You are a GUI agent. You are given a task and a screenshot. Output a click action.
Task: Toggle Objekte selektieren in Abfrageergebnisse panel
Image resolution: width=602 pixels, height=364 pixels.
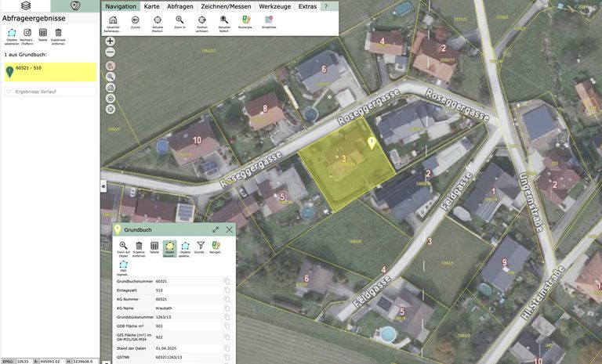point(12,33)
